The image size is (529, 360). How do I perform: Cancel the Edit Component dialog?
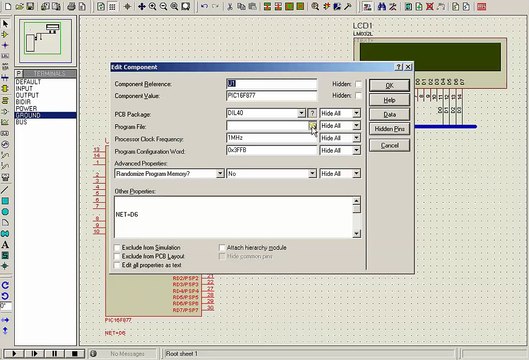tap(389, 145)
